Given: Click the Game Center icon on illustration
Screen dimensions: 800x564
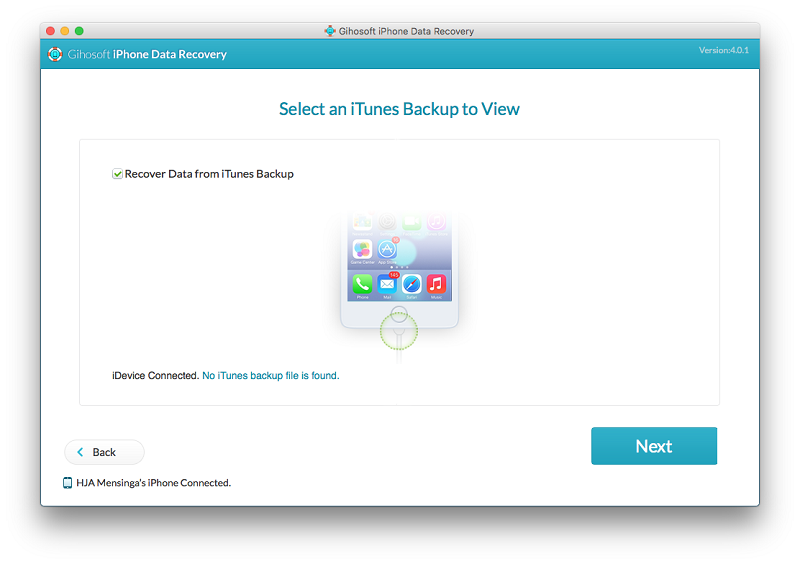Looking at the screenshot, I should point(362,250).
